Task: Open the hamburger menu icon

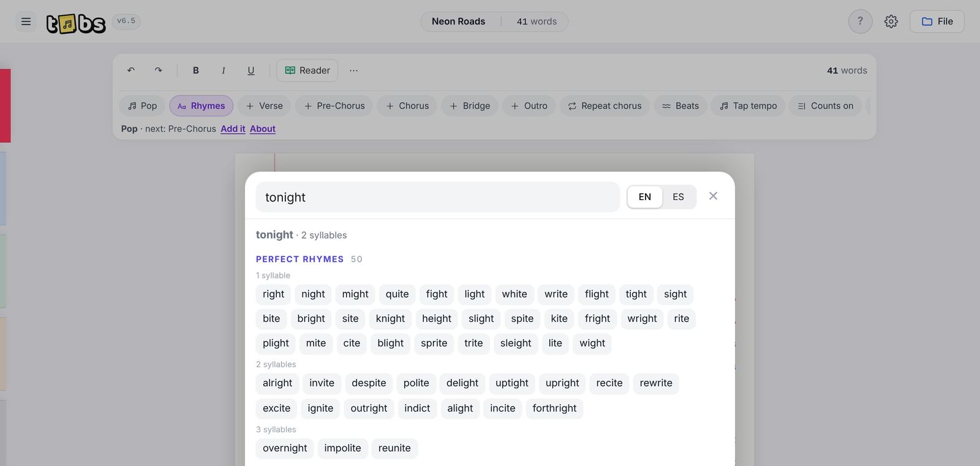Action: point(26,21)
